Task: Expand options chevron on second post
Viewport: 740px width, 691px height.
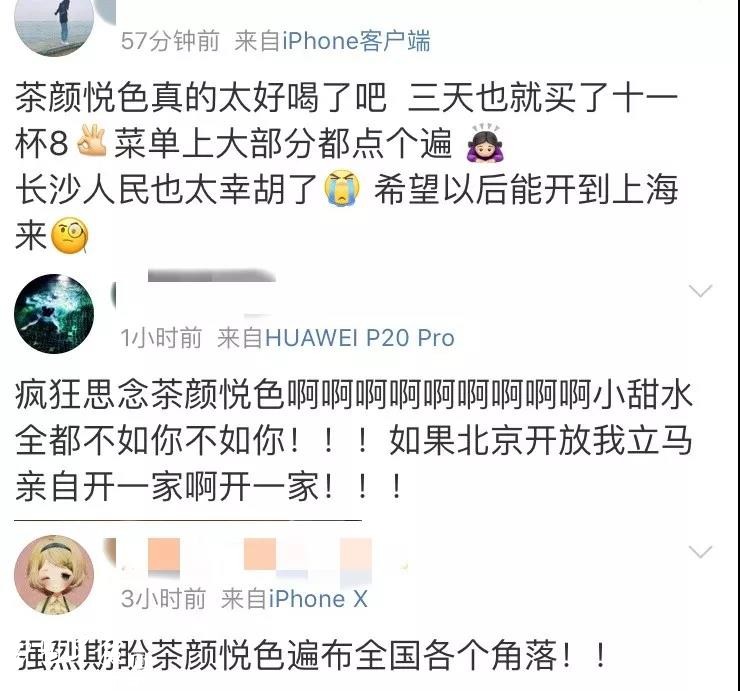Action: click(x=700, y=290)
